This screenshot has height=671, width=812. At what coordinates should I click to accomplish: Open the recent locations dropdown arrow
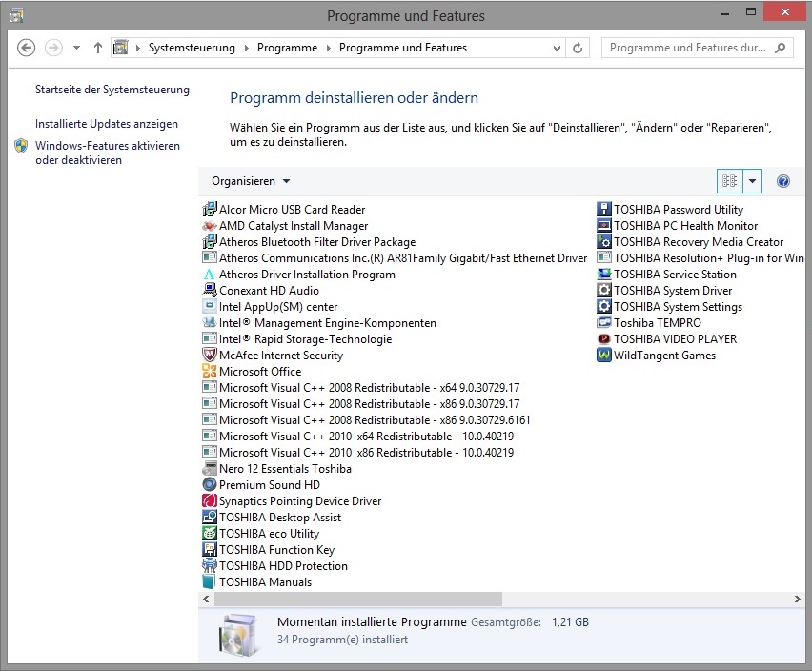tap(76, 48)
